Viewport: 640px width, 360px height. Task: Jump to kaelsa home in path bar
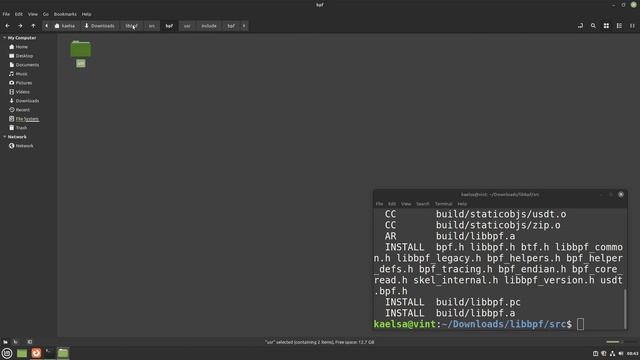(x=65, y=26)
